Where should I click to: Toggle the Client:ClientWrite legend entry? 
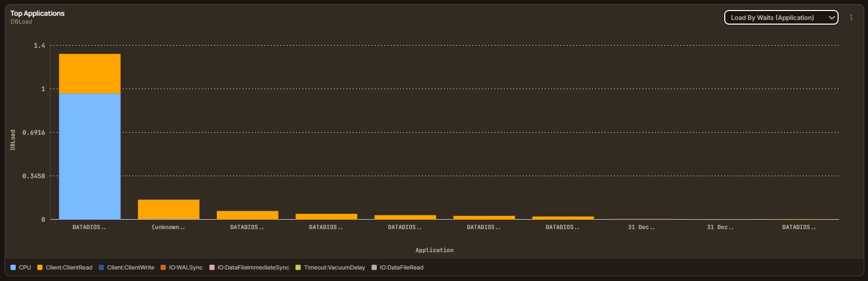point(126,267)
